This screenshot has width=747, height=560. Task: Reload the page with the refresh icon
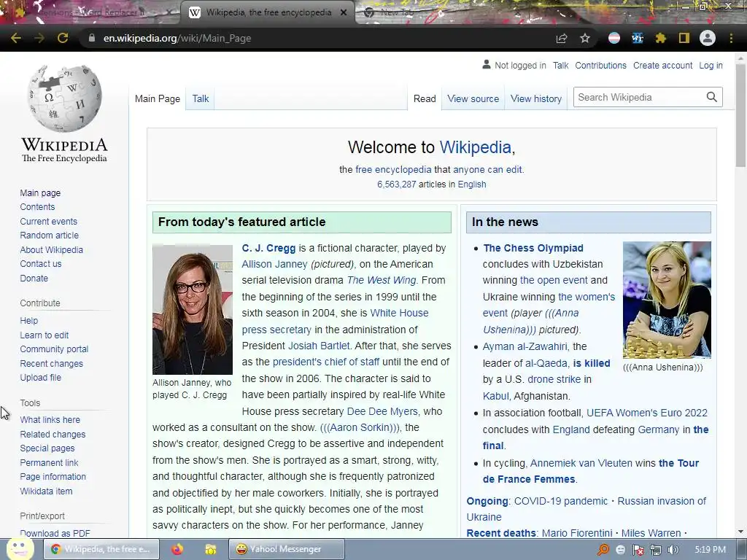point(63,38)
